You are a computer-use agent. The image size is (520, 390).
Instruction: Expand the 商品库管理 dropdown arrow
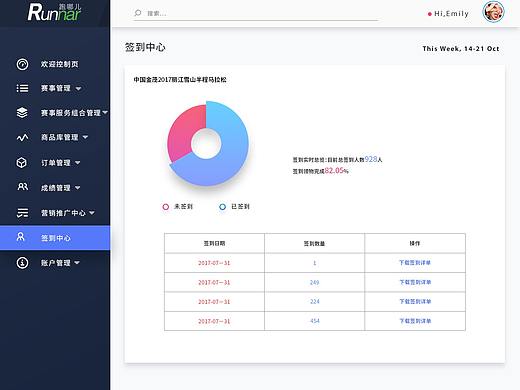coord(85,137)
